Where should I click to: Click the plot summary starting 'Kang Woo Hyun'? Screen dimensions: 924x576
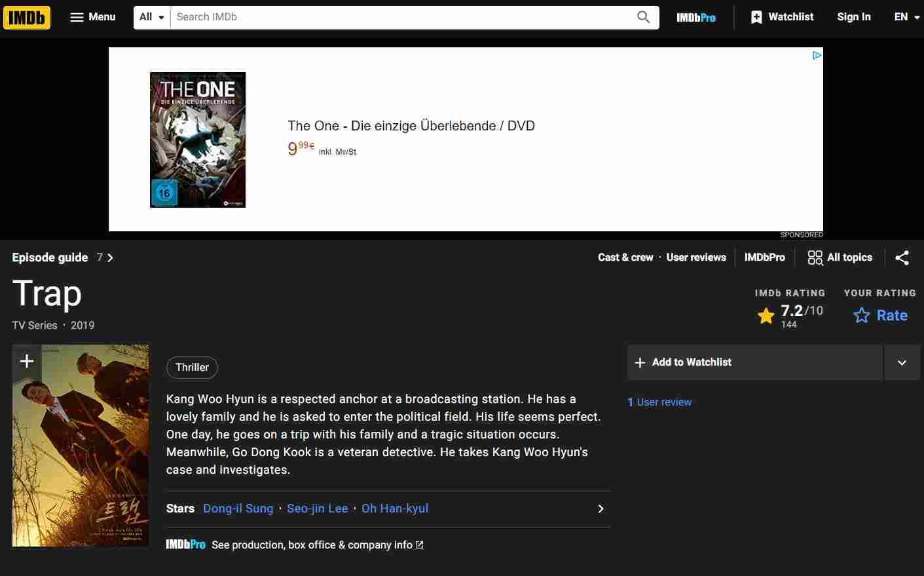[x=384, y=434]
